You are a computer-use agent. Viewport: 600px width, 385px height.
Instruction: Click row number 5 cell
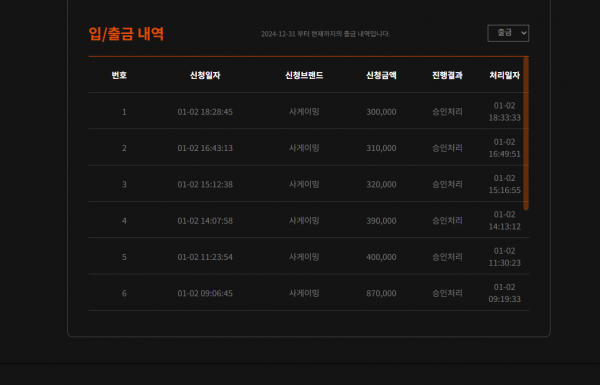pyautogui.click(x=124, y=257)
